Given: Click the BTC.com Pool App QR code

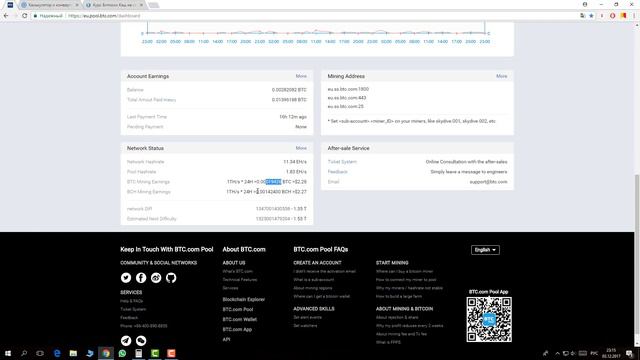Looking at the screenshot, I should click(489, 319).
